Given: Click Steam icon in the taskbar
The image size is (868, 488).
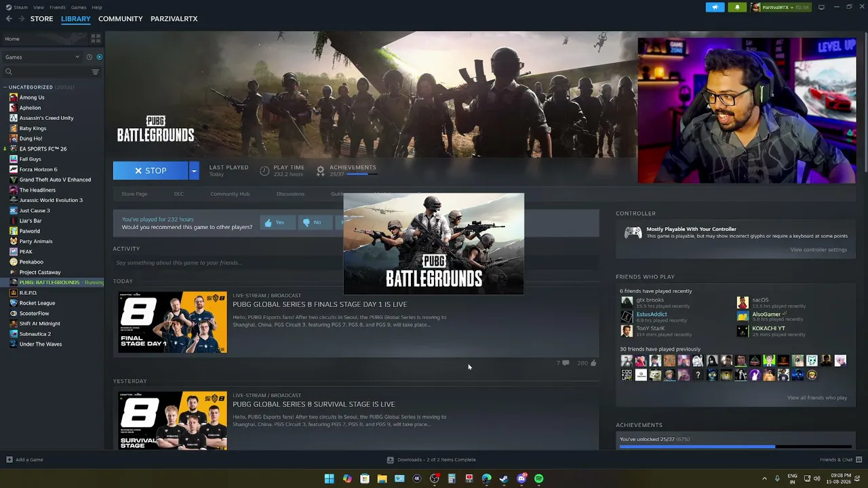Looking at the screenshot, I should pyautogui.click(x=504, y=479).
